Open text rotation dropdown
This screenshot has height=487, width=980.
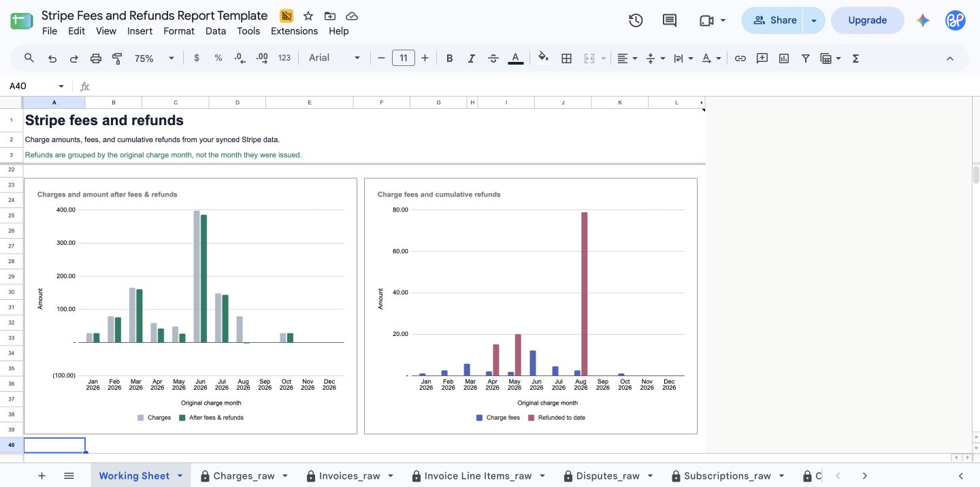(710, 58)
